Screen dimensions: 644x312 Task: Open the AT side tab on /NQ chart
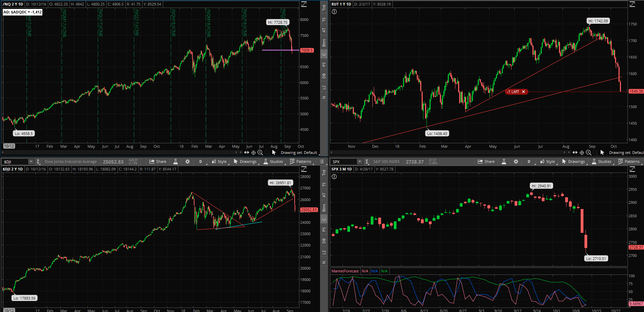point(324,30)
